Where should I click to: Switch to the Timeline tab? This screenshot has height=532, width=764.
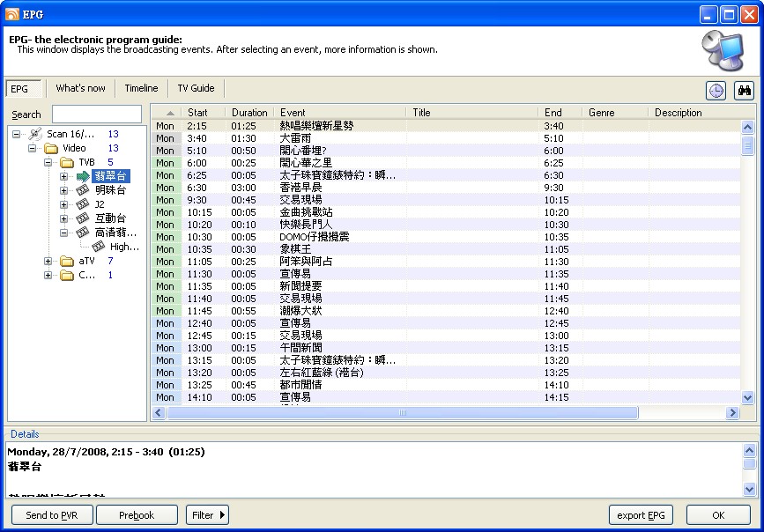141,88
